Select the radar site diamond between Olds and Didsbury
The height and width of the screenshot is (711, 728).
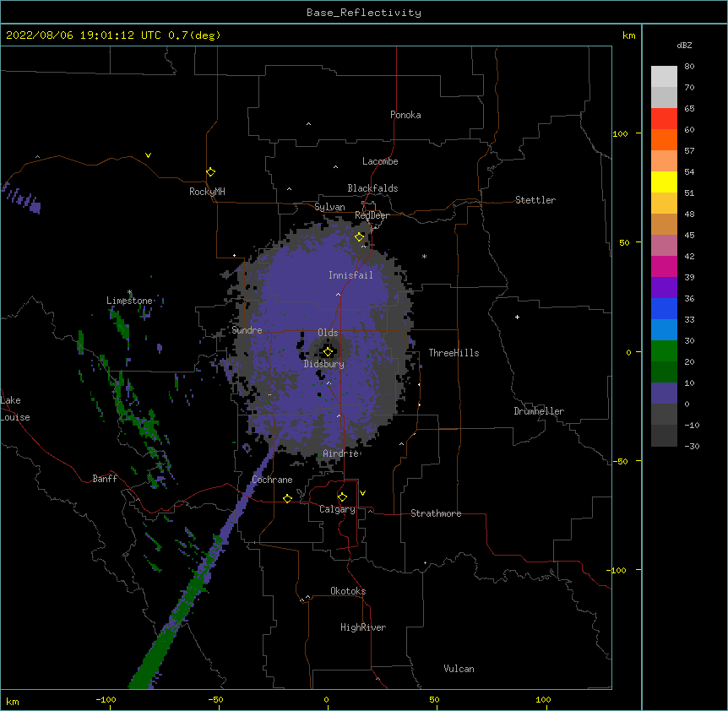click(x=329, y=352)
